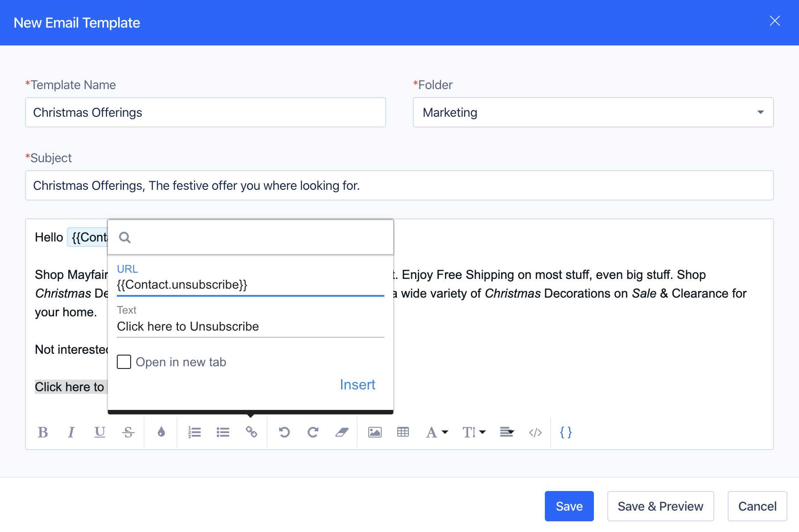799x532 pixels.
Task: Undo the last editing action
Action: click(x=285, y=432)
